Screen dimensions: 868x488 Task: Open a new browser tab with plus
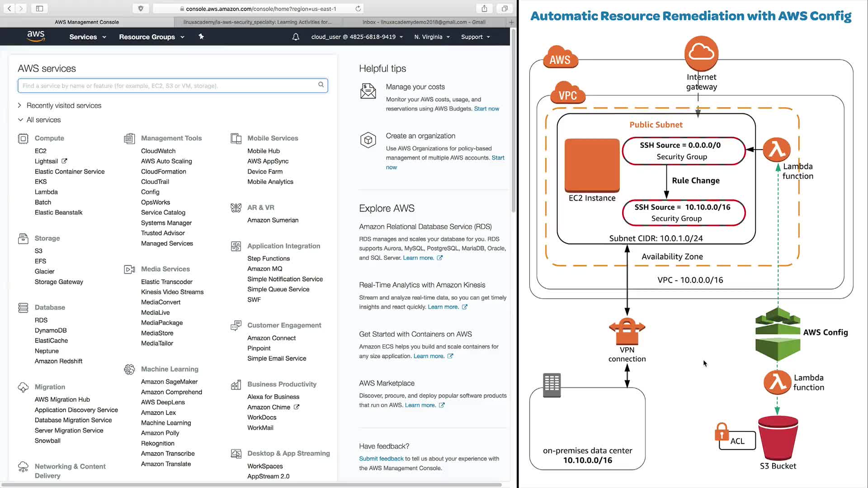coord(511,22)
